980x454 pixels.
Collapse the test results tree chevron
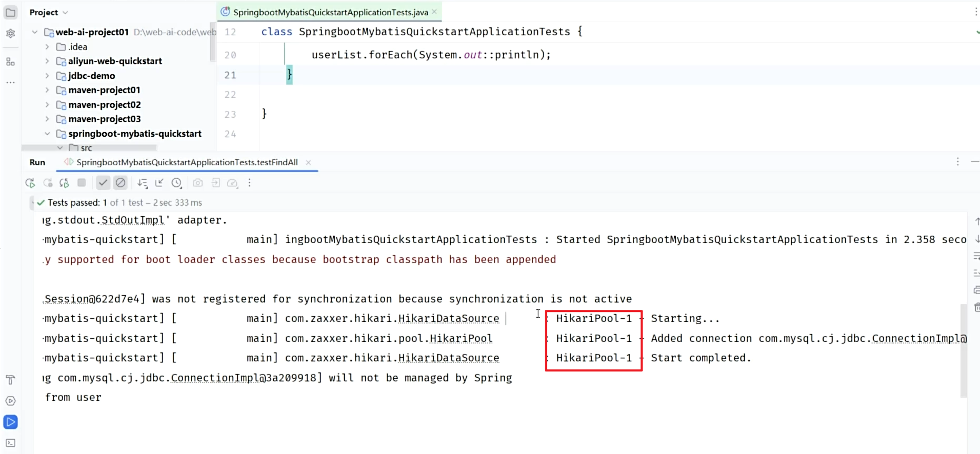point(33,203)
